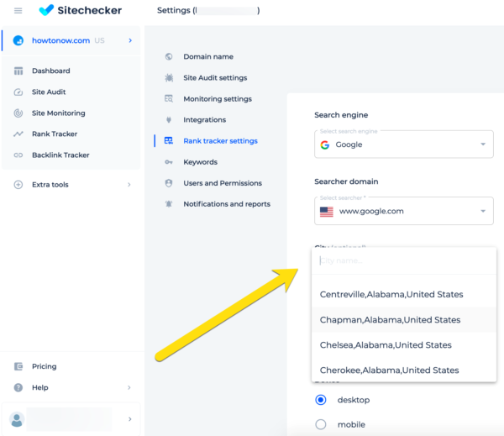Screen dimensions: 504x436
Task: Click the Rank Tracker line-chart icon
Action: (18, 134)
